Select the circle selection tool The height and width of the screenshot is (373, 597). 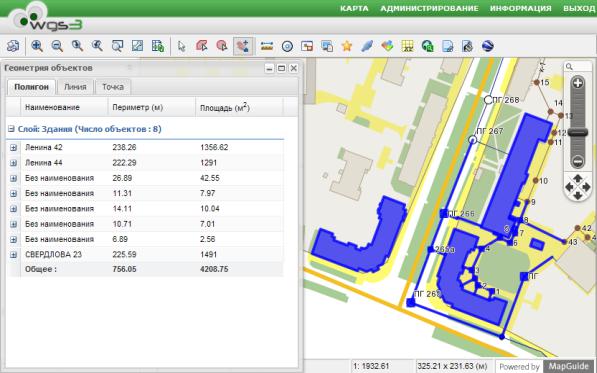point(222,46)
